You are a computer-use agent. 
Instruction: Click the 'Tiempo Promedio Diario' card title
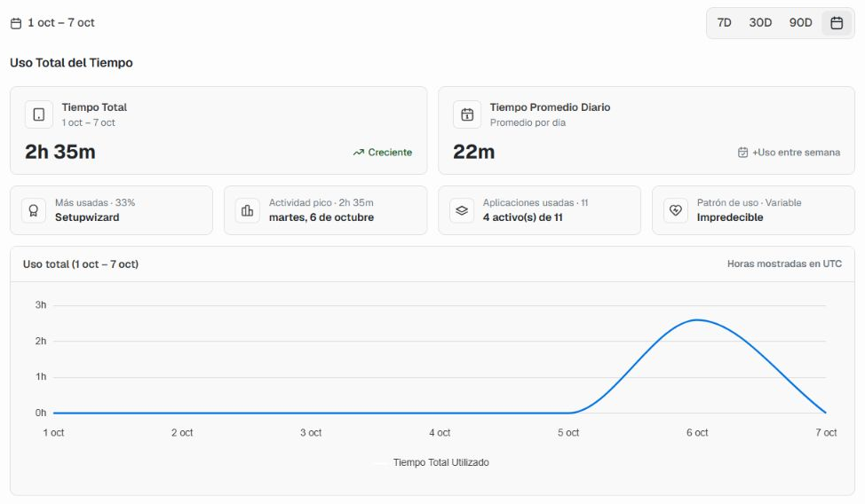click(550, 107)
